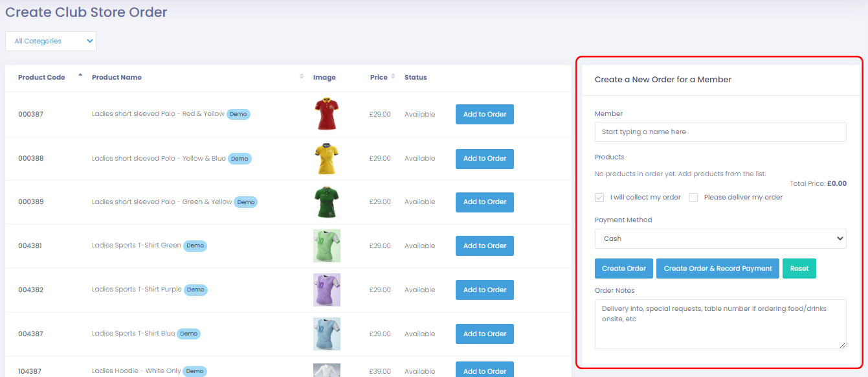Enable Please deliver my order checkbox
Image resolution: width=868 pixels, height=377 pixels.
[x=693, y=198]
